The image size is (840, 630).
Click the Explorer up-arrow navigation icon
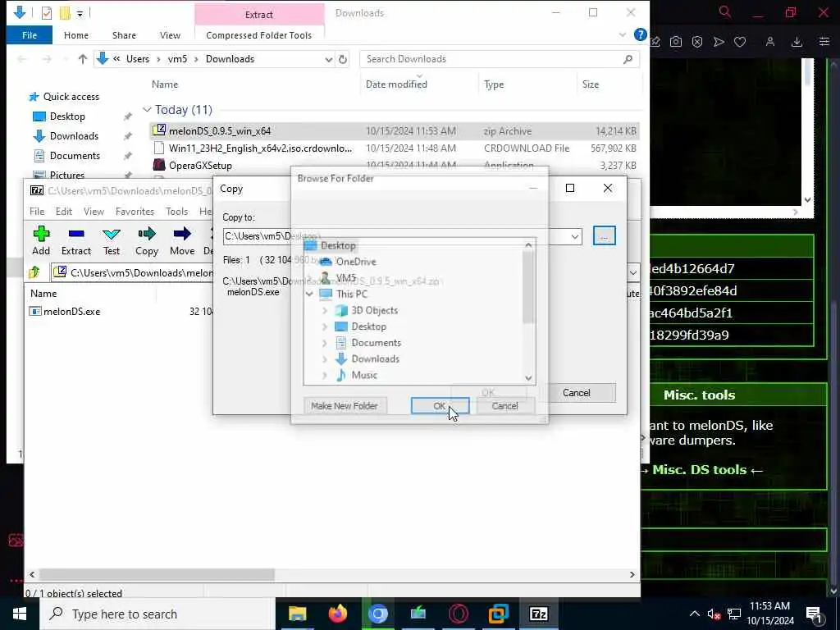83,59
